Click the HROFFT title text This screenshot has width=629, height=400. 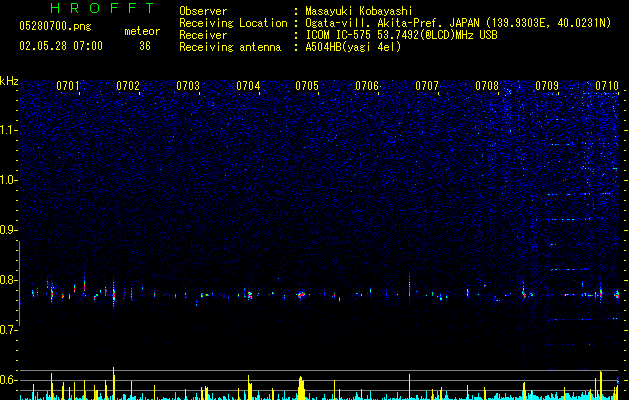coord(103,8)
